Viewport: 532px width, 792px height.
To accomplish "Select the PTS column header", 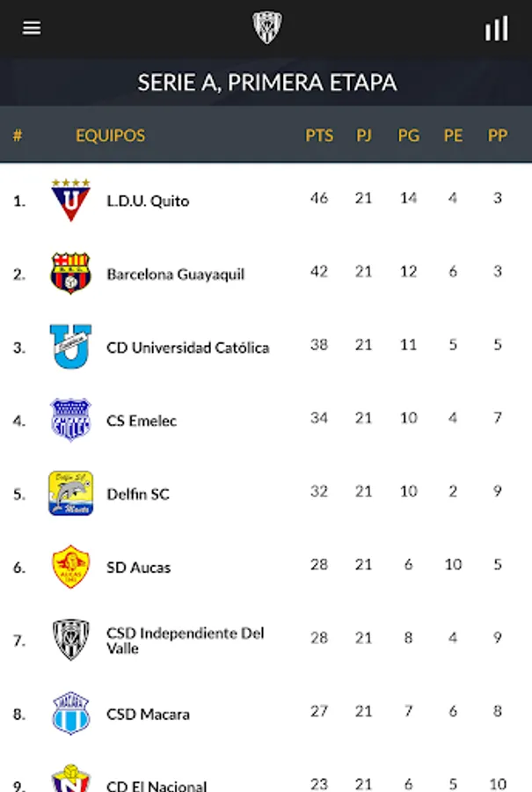I will [x=319, y=136].
